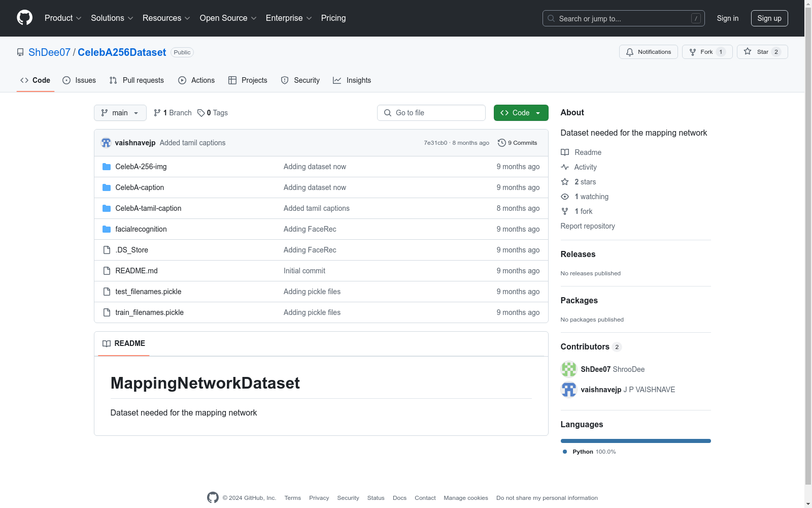Click the Added tamil captions commit message

tap(192, 143)
